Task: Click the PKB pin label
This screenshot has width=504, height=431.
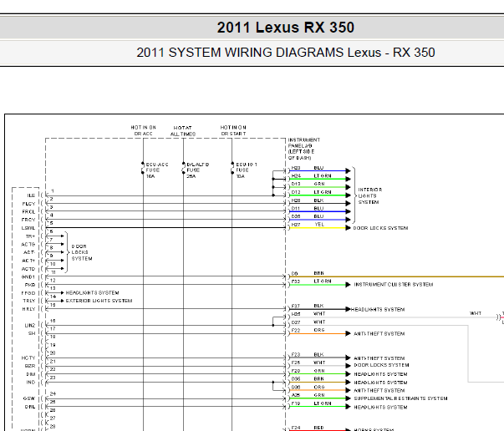Action: pyautogui.click(x=30, y=285)
